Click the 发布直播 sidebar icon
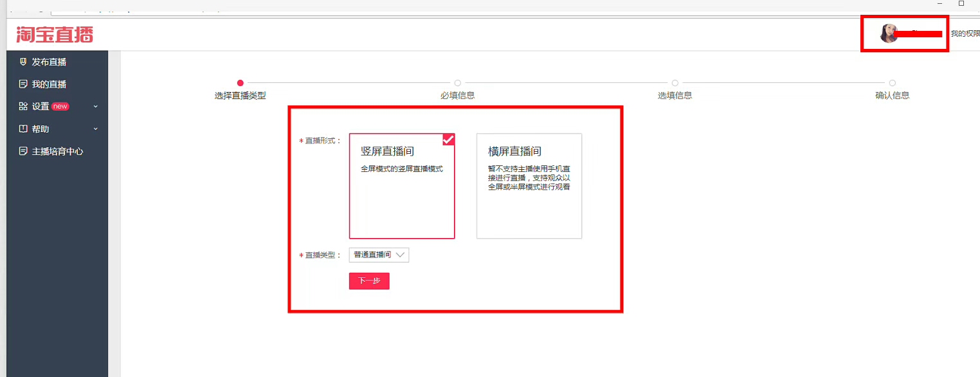Viewport: 980px width, 377px height. click(x=23, y=62)
